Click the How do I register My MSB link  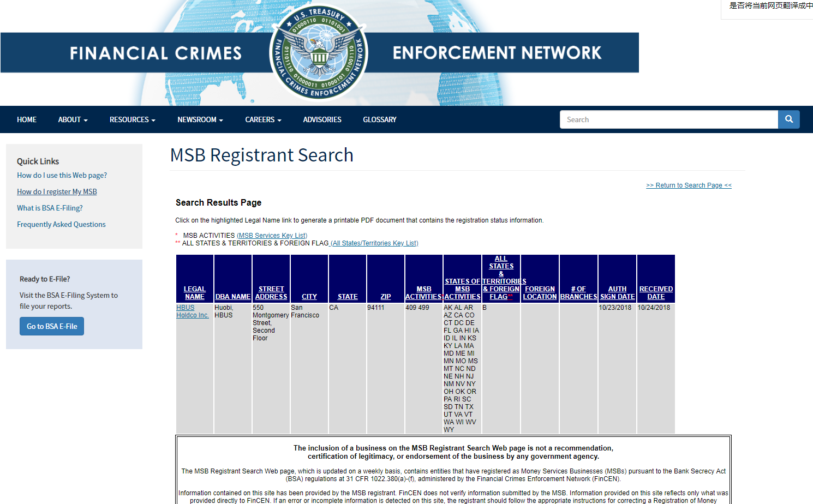tap(57, 191)
